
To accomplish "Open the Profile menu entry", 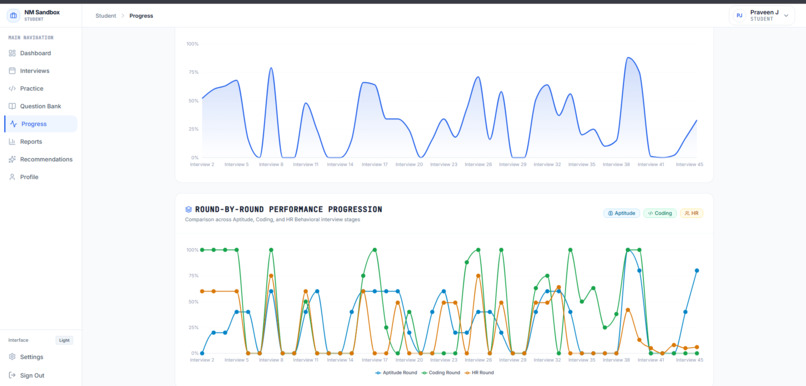I will pos(41,177).
